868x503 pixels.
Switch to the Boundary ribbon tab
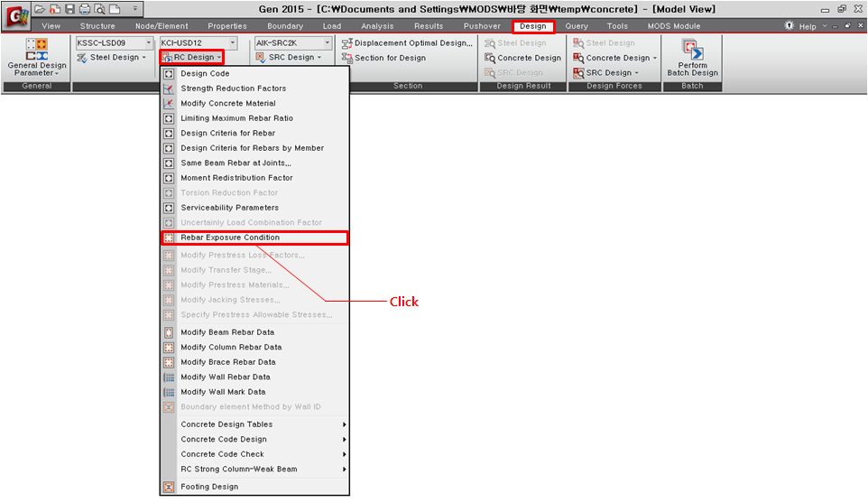(x=285, y=26)
